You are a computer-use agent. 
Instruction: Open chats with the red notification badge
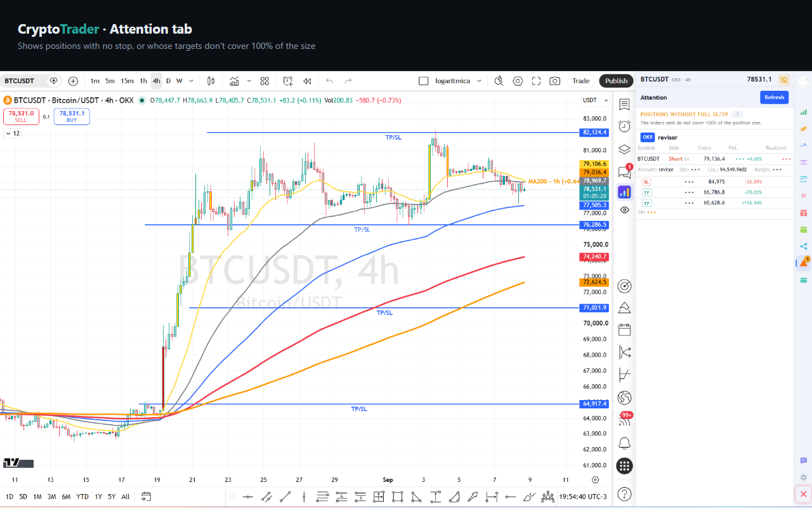(x=624, y=171)
